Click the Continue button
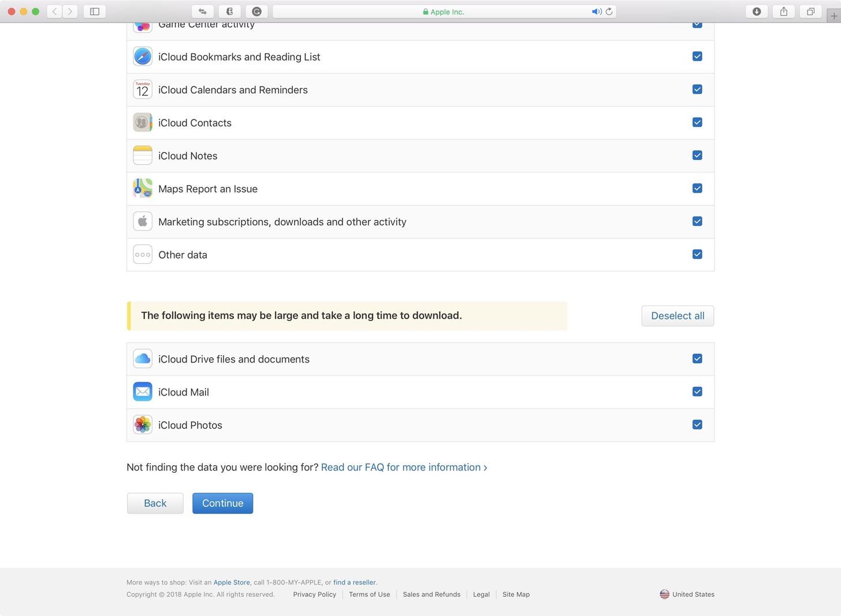This screenshot has height=616, width=841. point(222,503)
